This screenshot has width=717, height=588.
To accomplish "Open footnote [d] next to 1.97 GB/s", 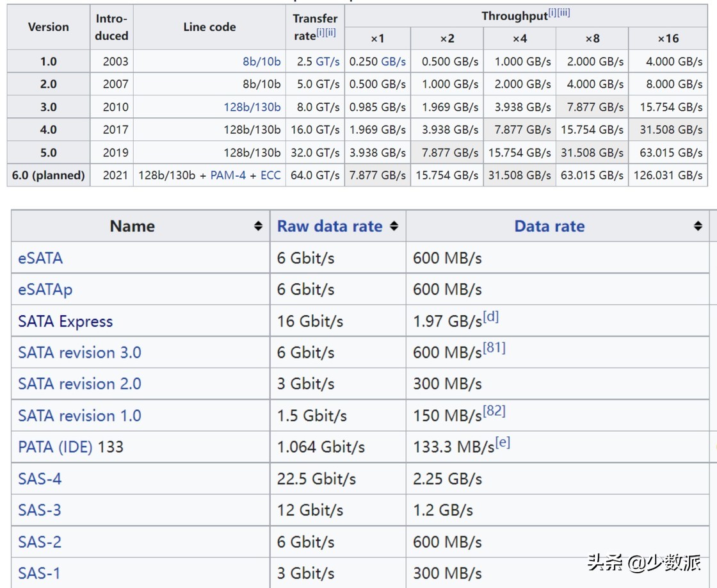I will point(491,316).
